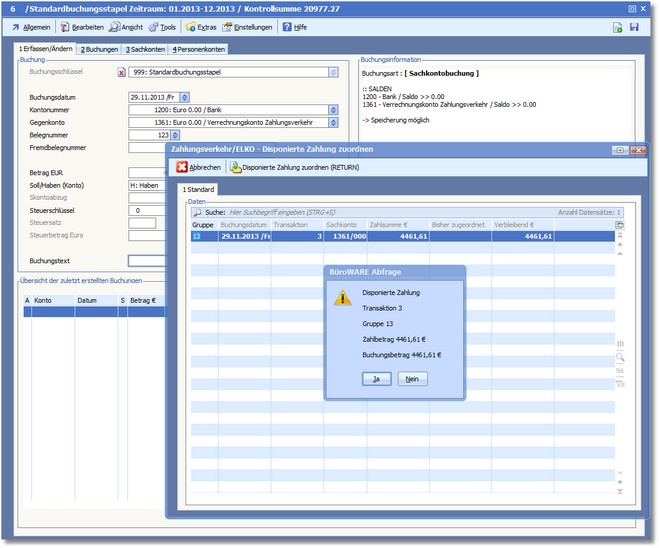Open Extras from the toolbar
The height and width of the screenshot is (548, 659).
coord(191,27)
